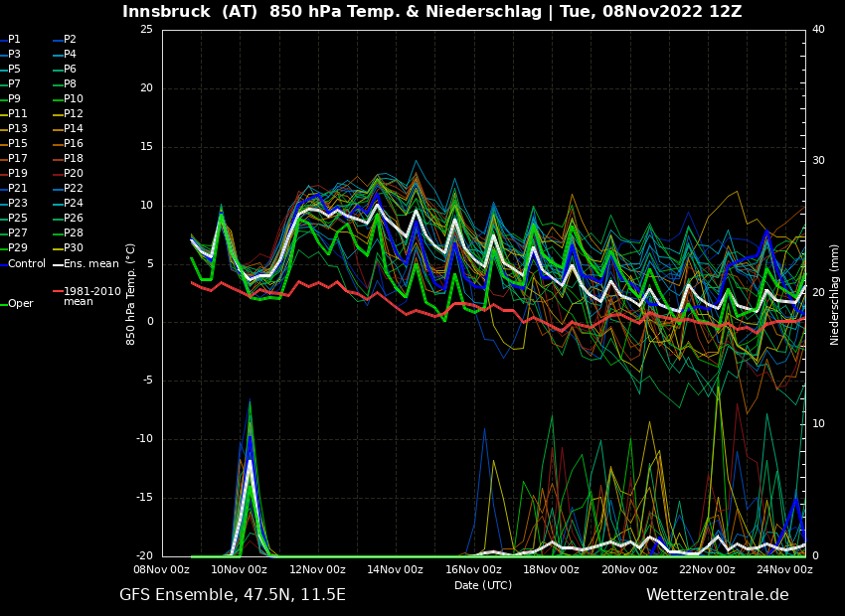
Task: Click the 16Nov 00z date tick label
Action: coord(473,570)
